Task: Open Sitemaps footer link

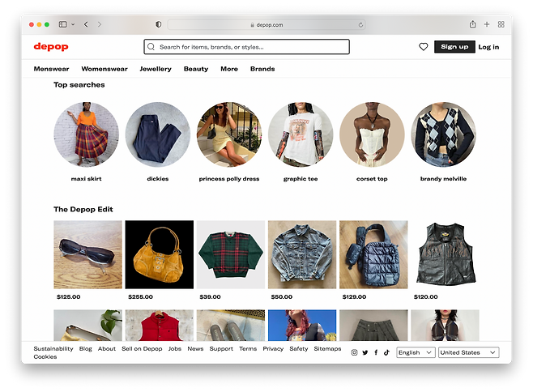Action: tap(327, 348)
